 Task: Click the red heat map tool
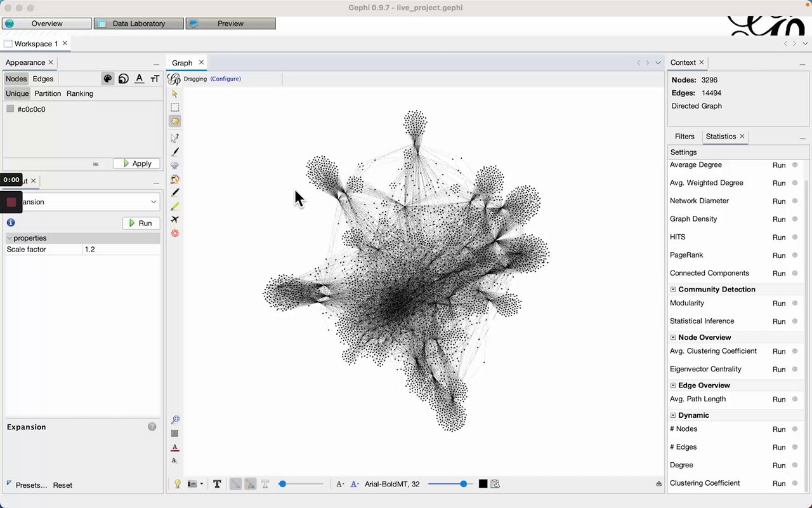(x=175, y=234)
